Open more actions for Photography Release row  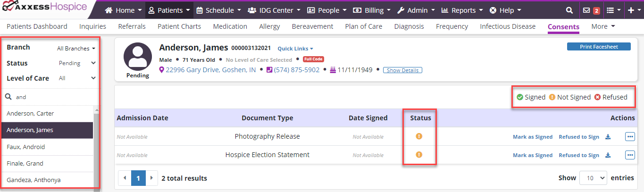(630, 137)
